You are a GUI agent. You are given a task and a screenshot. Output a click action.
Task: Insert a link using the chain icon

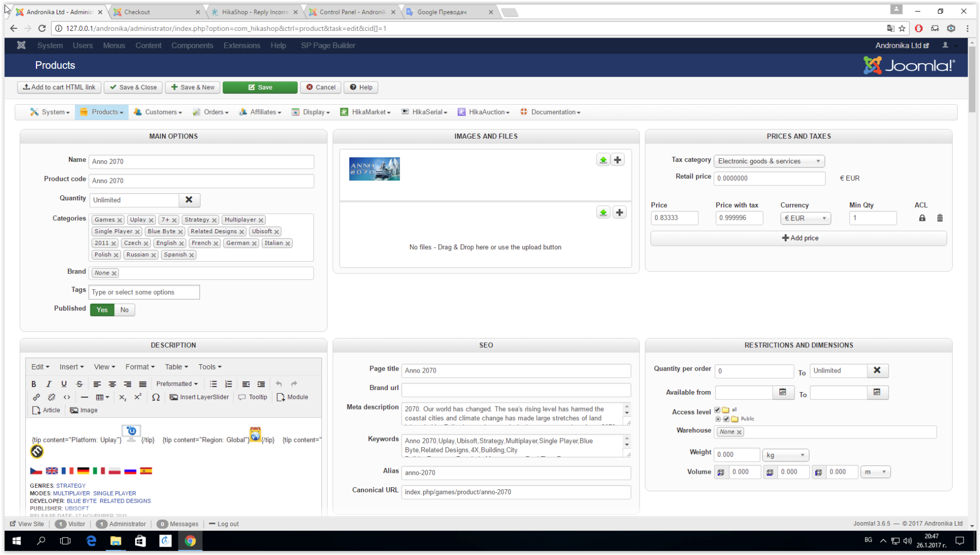(37, 397)
